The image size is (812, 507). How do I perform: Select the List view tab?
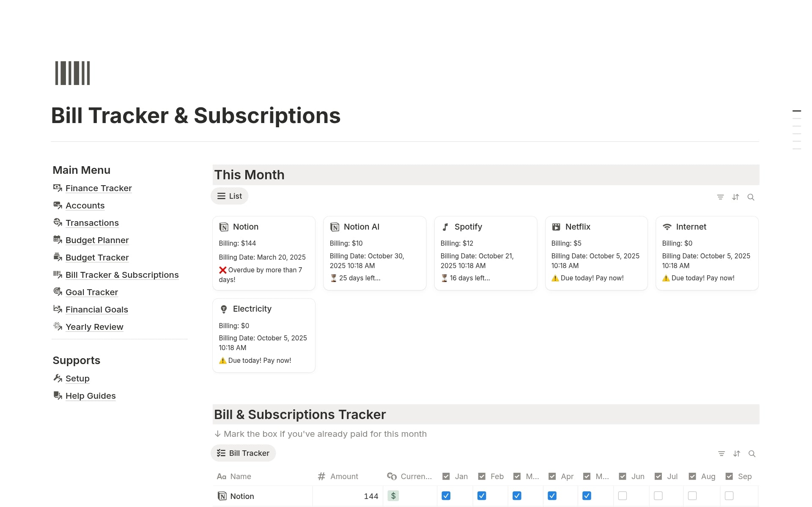[x=230, y=196]
